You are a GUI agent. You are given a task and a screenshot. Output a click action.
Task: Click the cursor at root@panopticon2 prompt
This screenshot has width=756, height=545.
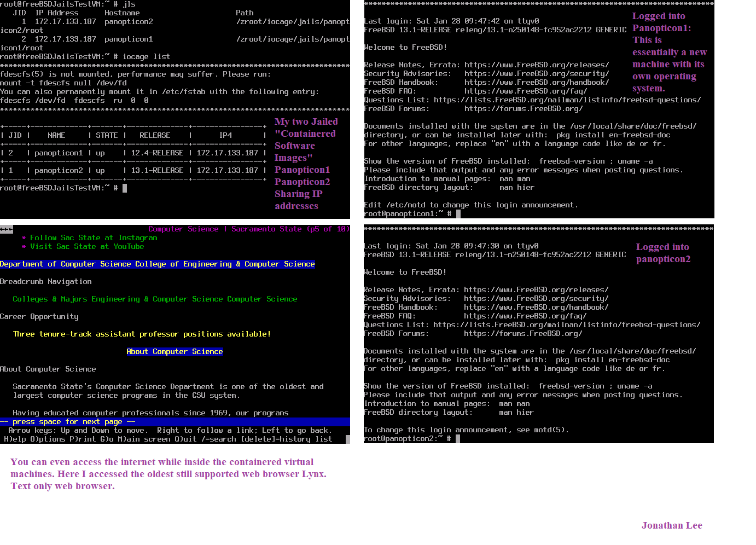tap(458, 439)
